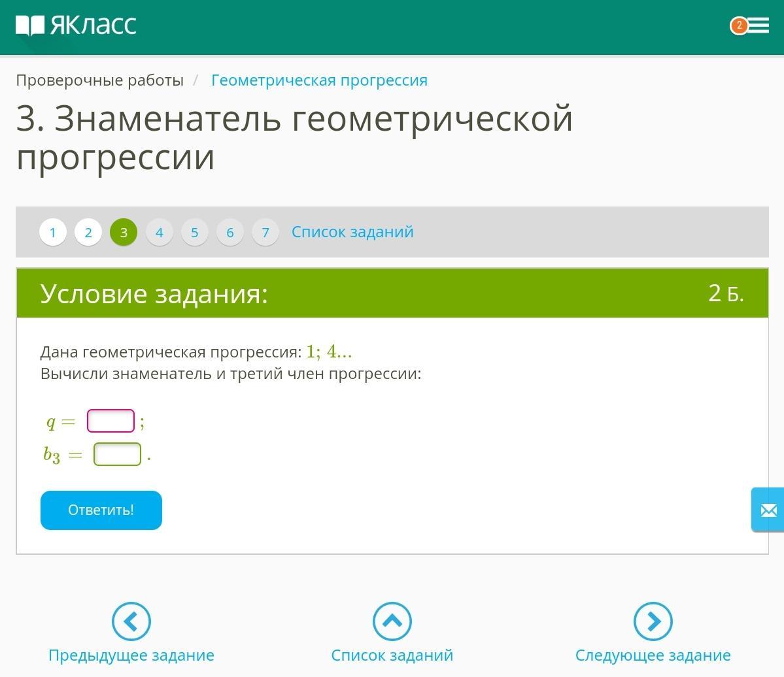The height and width of the screenshot is (677, 784).
Task: Switch to task number 4
Action: point(159,233)
